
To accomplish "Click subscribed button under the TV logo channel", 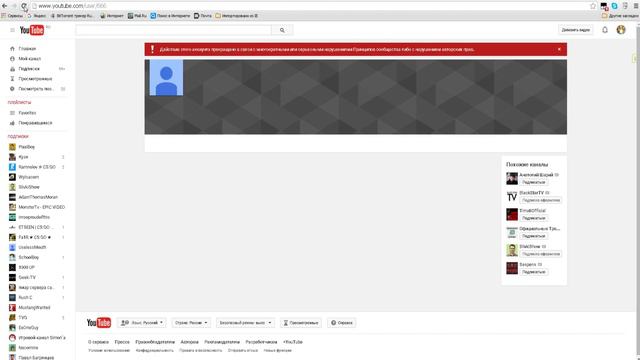I will click(541, 200).
